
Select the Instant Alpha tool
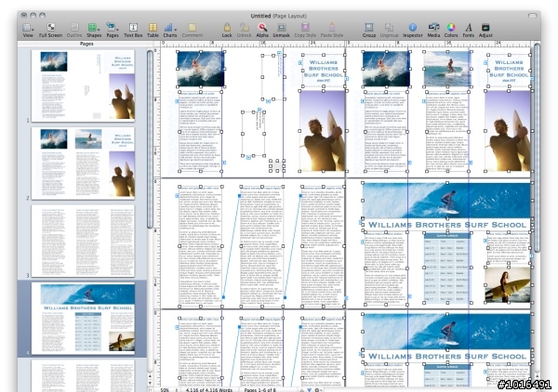point(262,30)
